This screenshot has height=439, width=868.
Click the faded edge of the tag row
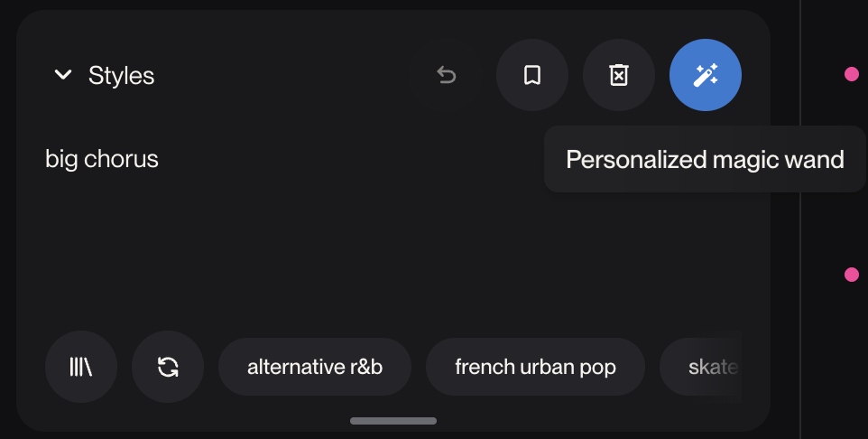point(733,367)
